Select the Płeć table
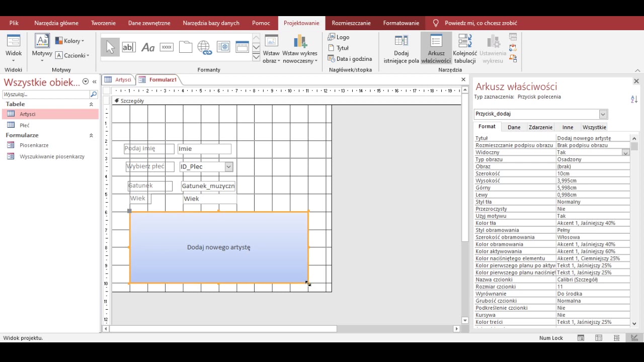644x362 pixels. [50, 125]
